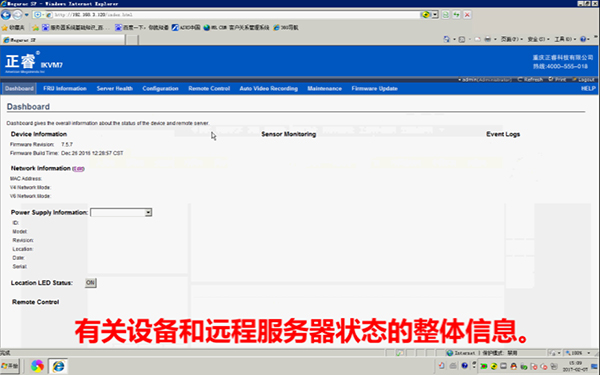Select the Firmware Update menu item

[374, 88]
